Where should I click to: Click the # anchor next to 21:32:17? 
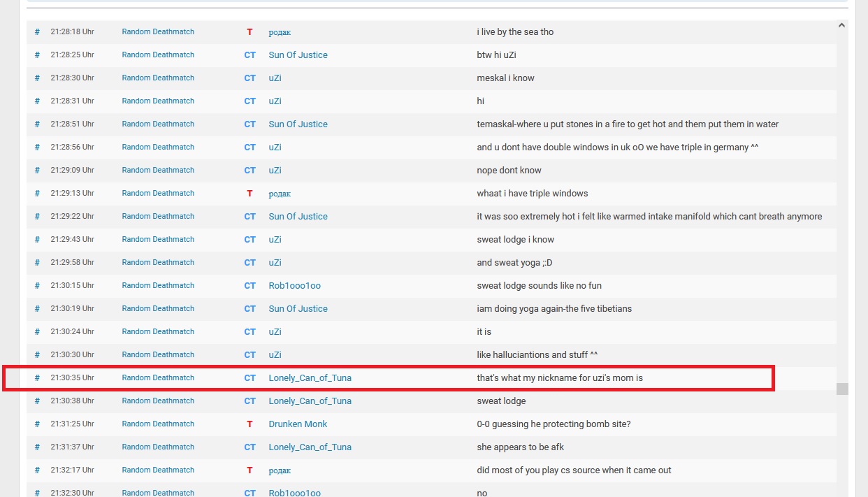[x=37, y=470]
